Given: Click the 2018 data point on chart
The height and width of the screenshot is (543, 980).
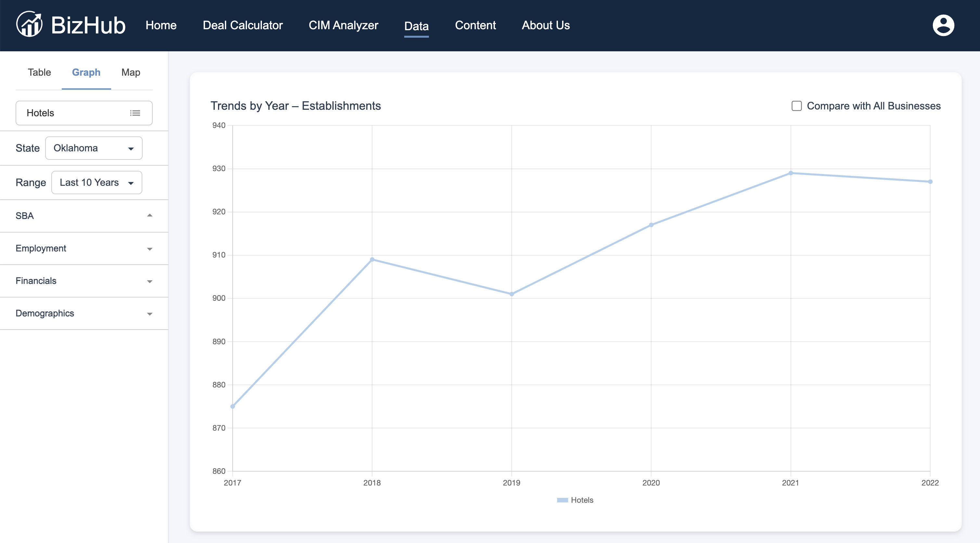Looking at the screenshot, I should 372,260.
